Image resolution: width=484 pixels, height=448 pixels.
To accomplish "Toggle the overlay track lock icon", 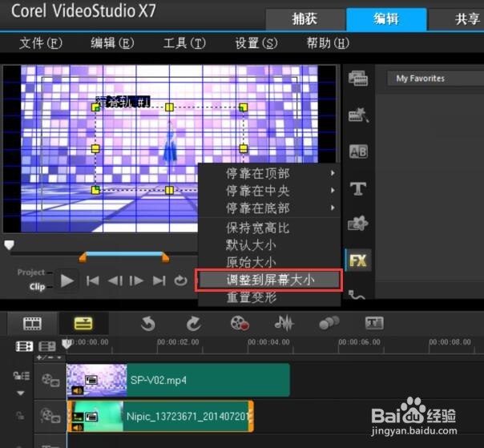I will coord(20,415).
